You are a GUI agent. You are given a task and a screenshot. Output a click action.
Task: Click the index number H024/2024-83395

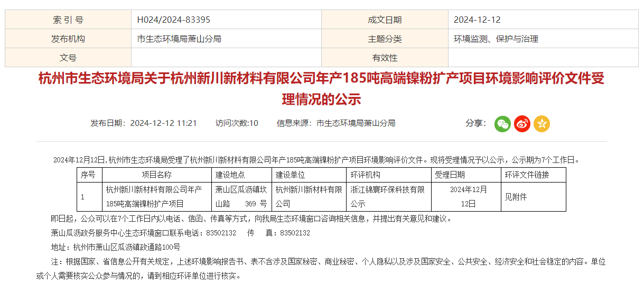click(x=173, y=20)
